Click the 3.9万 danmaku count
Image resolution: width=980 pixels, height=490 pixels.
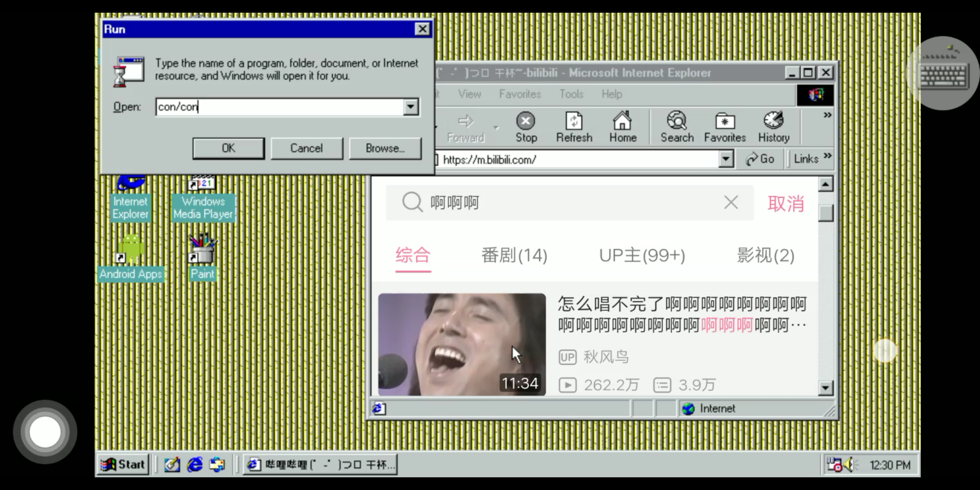pos(685,385)
